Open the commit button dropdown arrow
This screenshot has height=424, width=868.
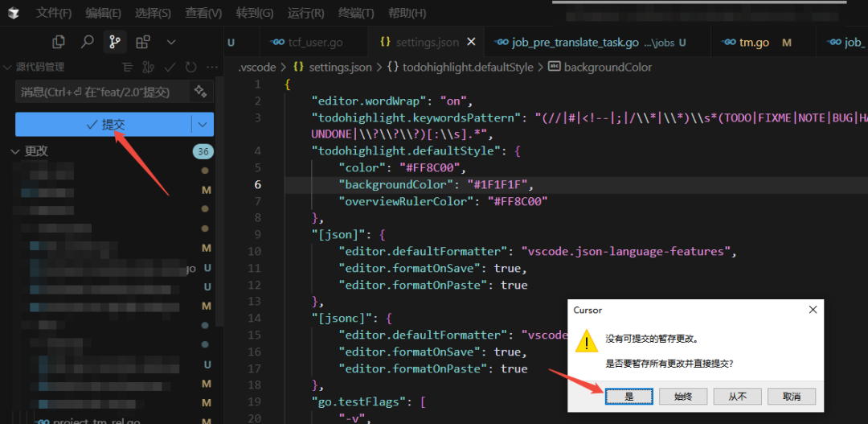click(203, 125)
